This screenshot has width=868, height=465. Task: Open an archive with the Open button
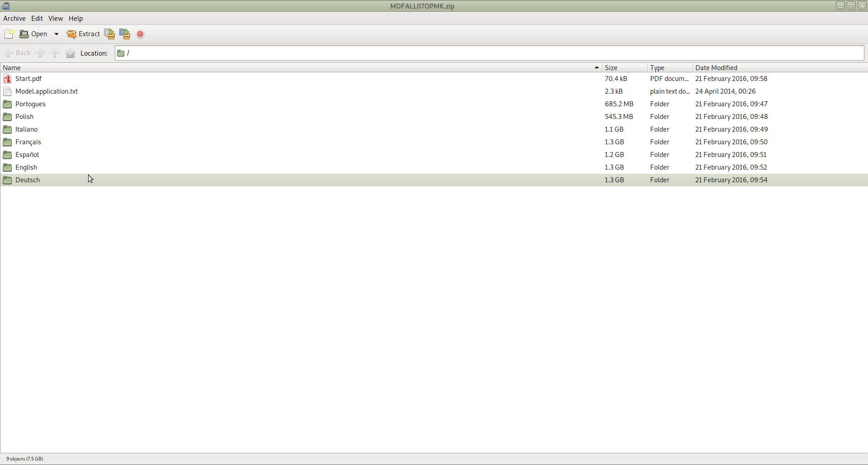33,34
